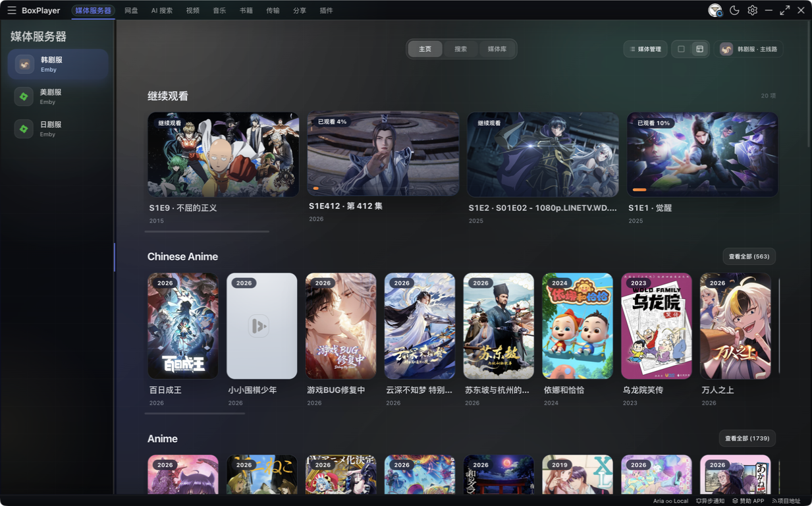Resume the S1E2 · S01E02 1080p thumbnail

point(543,154)
